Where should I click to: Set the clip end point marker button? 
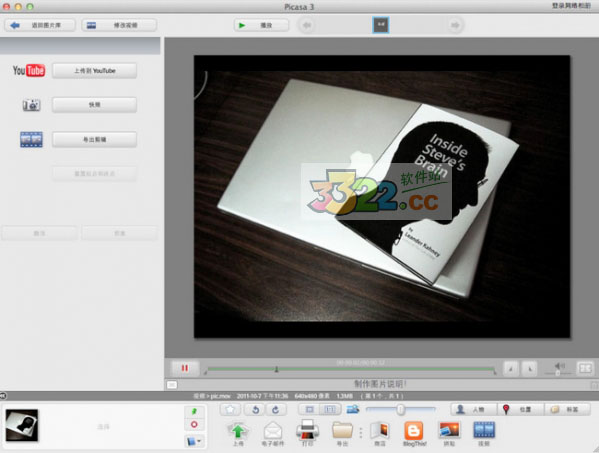(529, 369)
